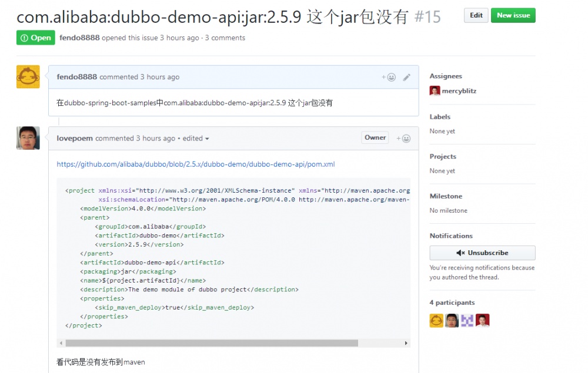Click the '看代码是没有发布到maven' text
Image resolution: width=588 pixels, height=373 pixels.
(x=101, y=362)
